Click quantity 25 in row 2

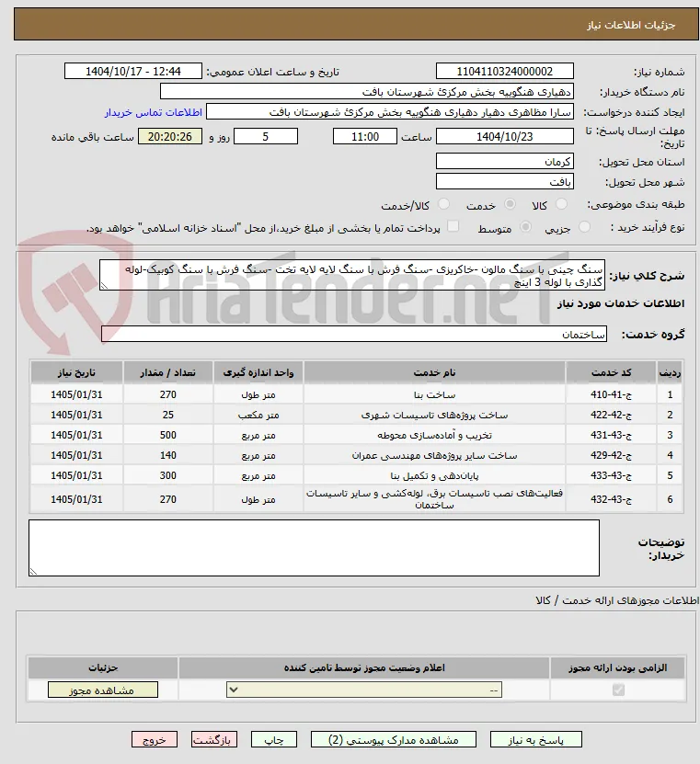[x=167, y=415]
